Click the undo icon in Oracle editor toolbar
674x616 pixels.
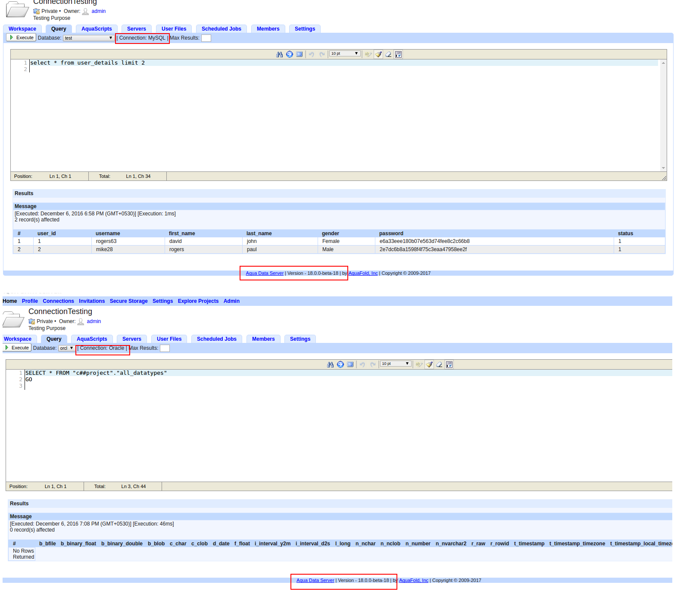pyautogui.click(x=362, y=364)
